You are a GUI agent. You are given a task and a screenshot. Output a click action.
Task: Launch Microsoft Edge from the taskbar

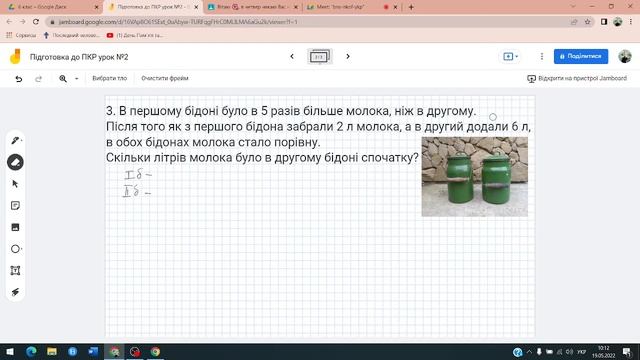pos(31,351)
